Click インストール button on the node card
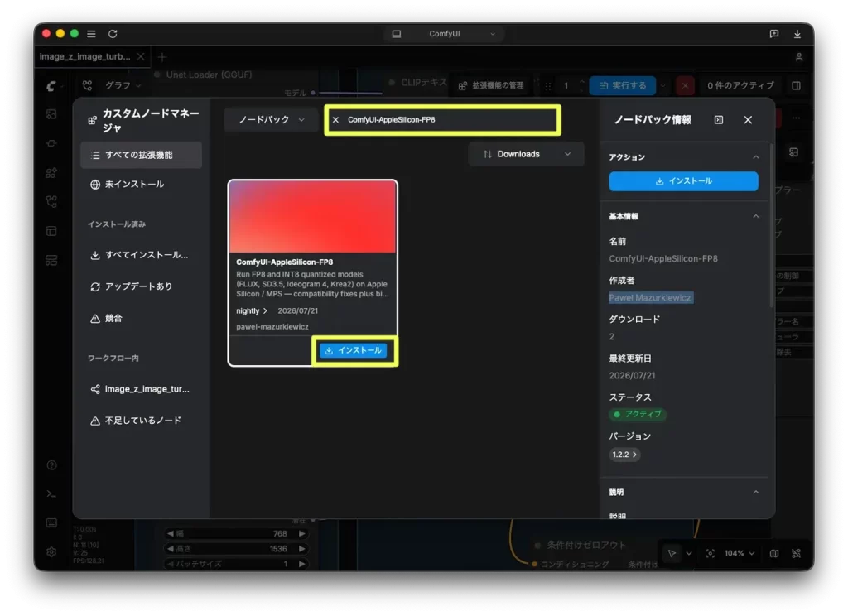The height and width of the screenshot is (616, 848). point(353,350)
